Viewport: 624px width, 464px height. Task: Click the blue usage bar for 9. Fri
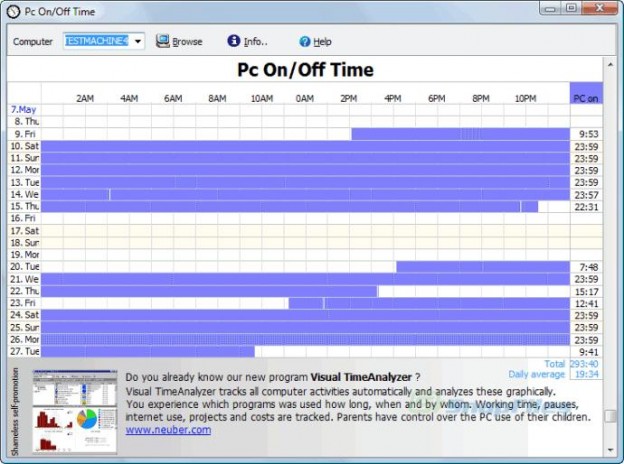pos(460,134)
